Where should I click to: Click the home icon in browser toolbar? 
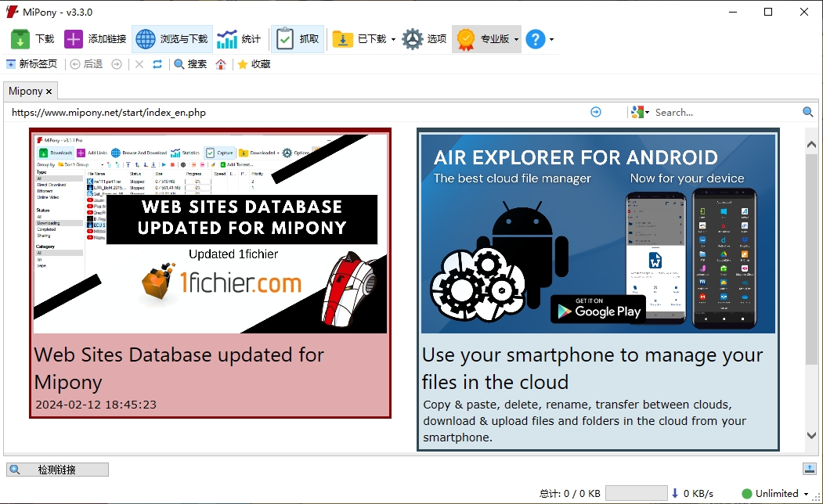pos(220,63)
